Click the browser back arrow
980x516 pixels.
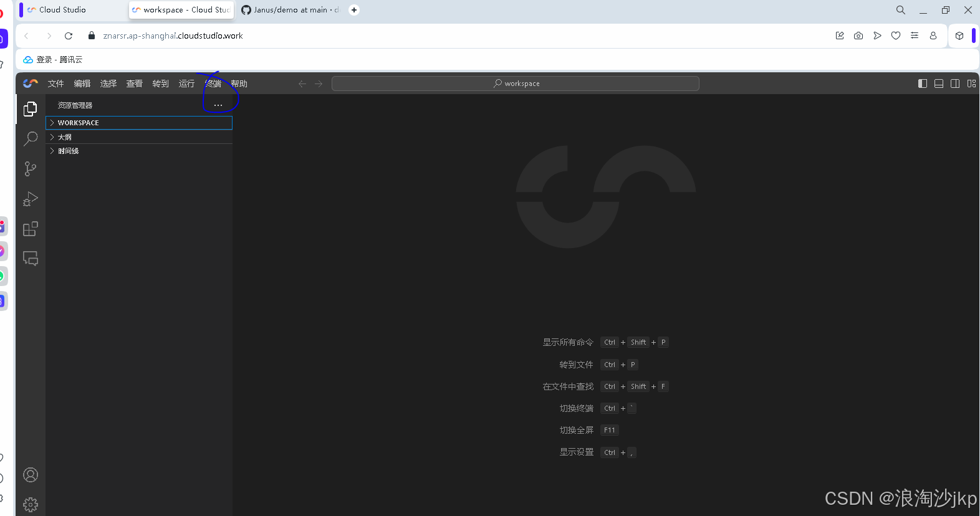26,36
